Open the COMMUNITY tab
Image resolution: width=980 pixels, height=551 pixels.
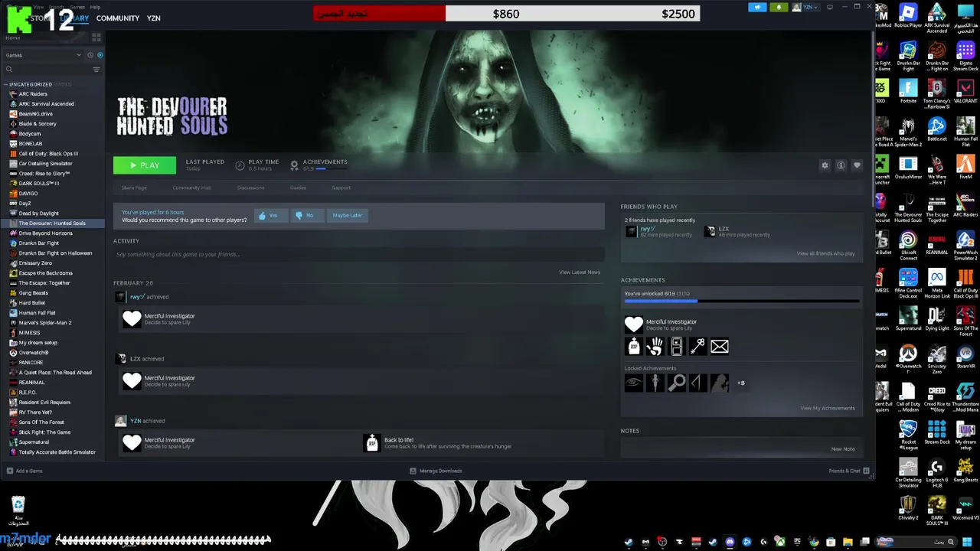(x=118, y=18)
